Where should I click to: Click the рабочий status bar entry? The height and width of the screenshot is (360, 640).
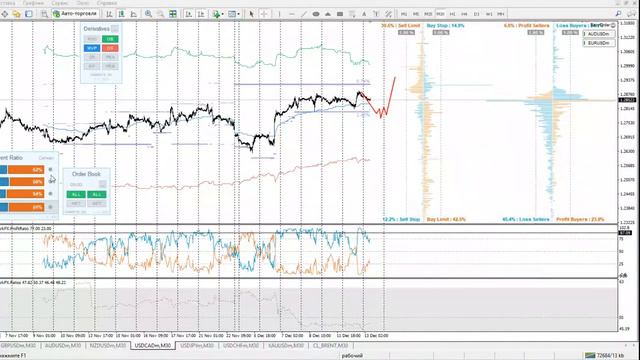352,356
